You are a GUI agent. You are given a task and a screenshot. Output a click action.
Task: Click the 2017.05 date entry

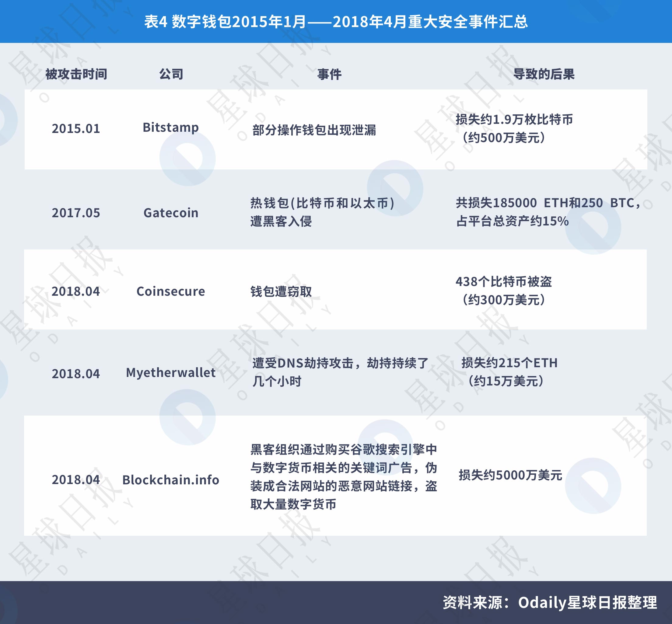(x=76, y=213)
